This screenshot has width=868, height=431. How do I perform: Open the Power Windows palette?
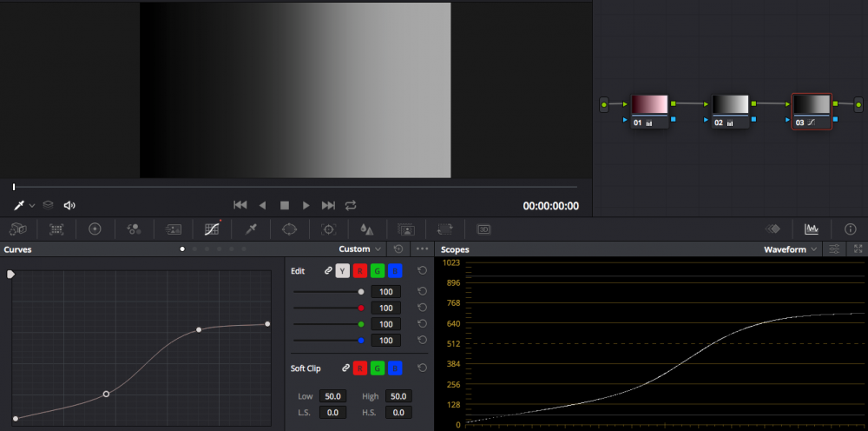click(x=289, y=229)
